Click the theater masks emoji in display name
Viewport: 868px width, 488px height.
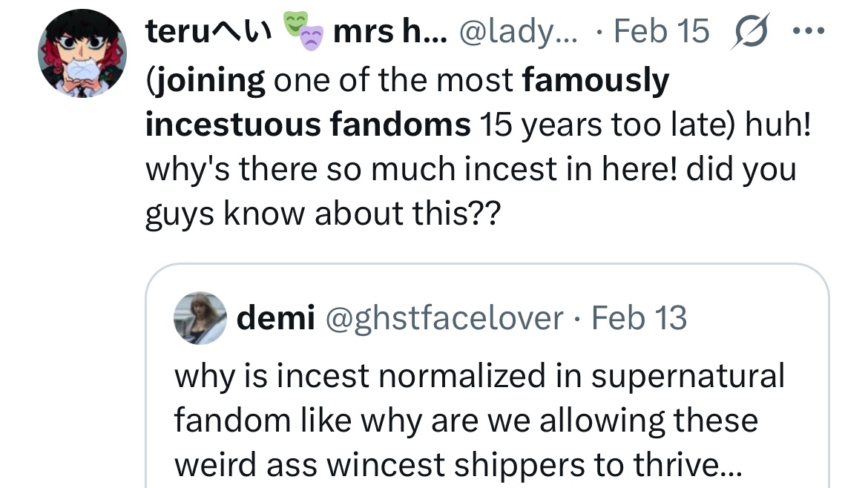point(304,33)
